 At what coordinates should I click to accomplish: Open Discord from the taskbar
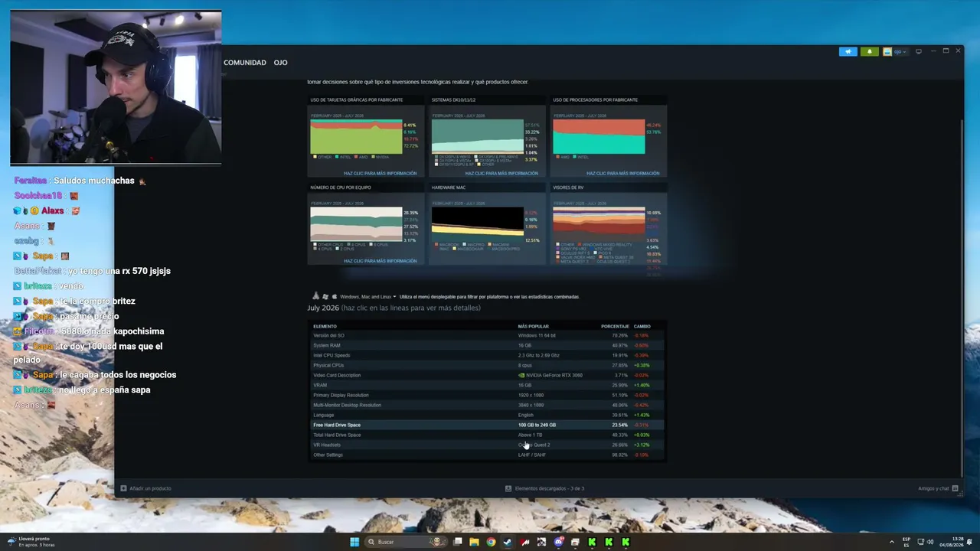pyautogui.click(x=558, y=542)
